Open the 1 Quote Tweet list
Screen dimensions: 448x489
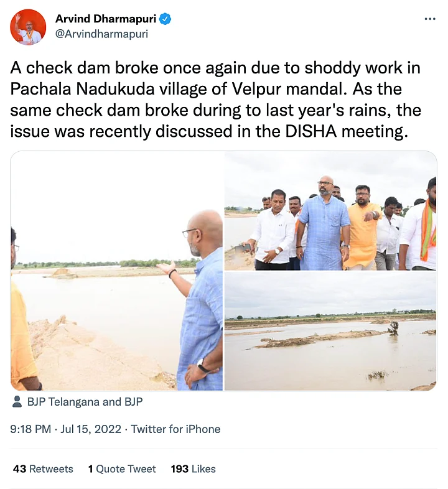[122, 469]
